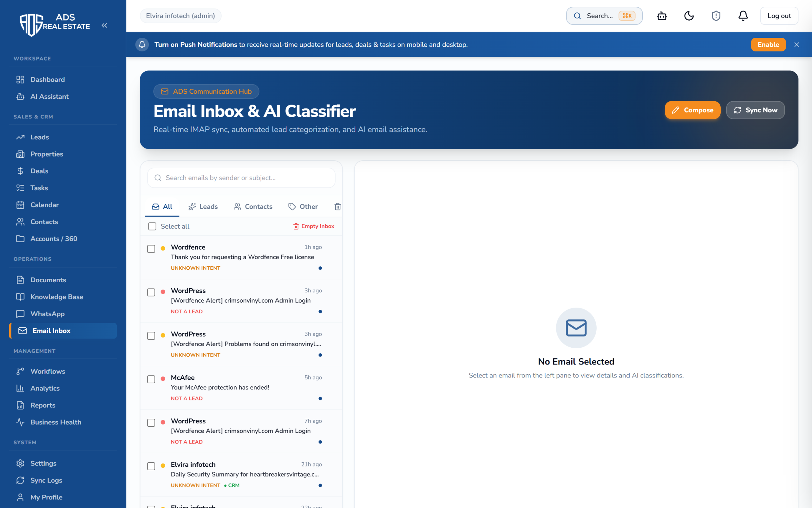Click the Elvira infotech (admin) badge
Screen dimensions: 812x508
pos(180,16)
